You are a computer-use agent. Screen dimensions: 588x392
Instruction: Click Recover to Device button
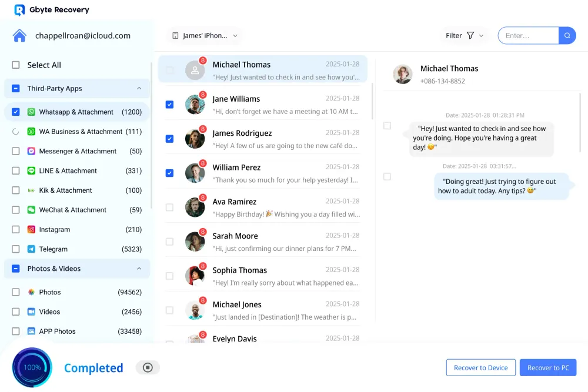480,367
